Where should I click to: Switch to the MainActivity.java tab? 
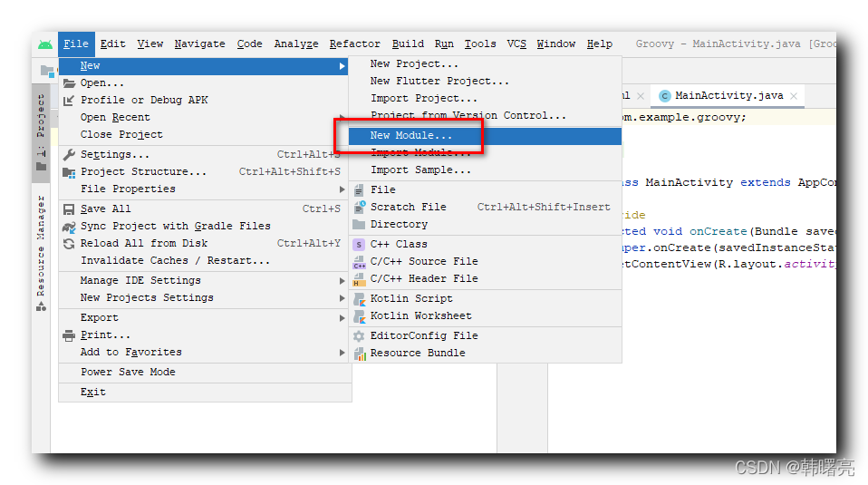click(729, 96)
